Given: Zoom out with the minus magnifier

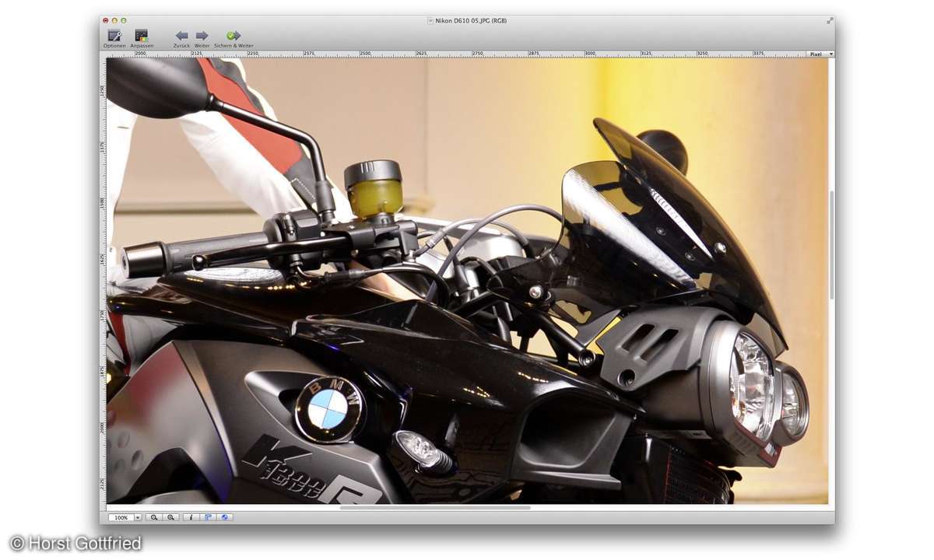Looking at the screenshot, I should tap(154, 517).
